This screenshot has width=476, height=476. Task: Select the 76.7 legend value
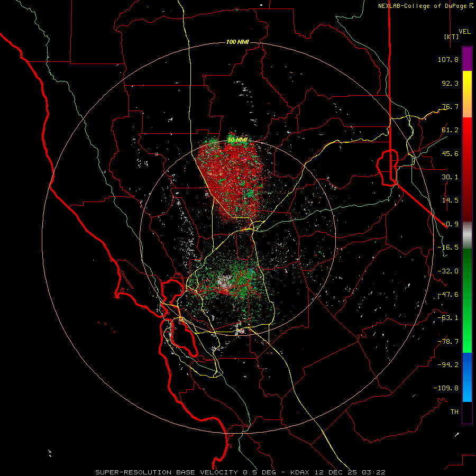pos(450,106)
